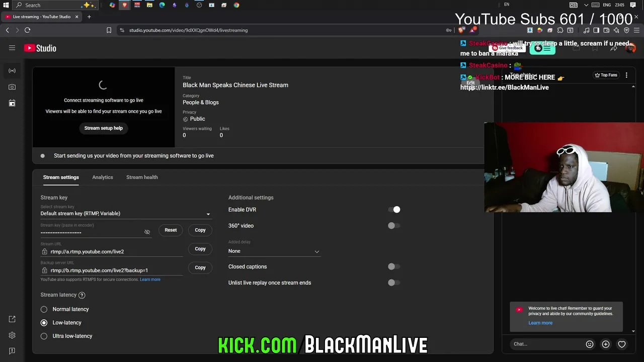
Task: Click the exit to YouTube icon
Action: pyautogui.click(x=12, y=319)
